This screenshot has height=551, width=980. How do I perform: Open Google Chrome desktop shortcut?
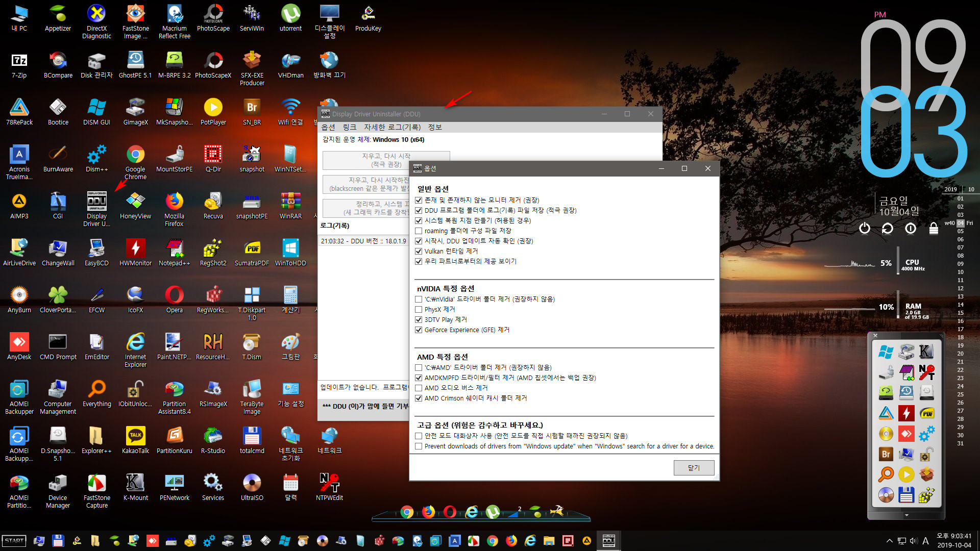(x=135, y=162)
